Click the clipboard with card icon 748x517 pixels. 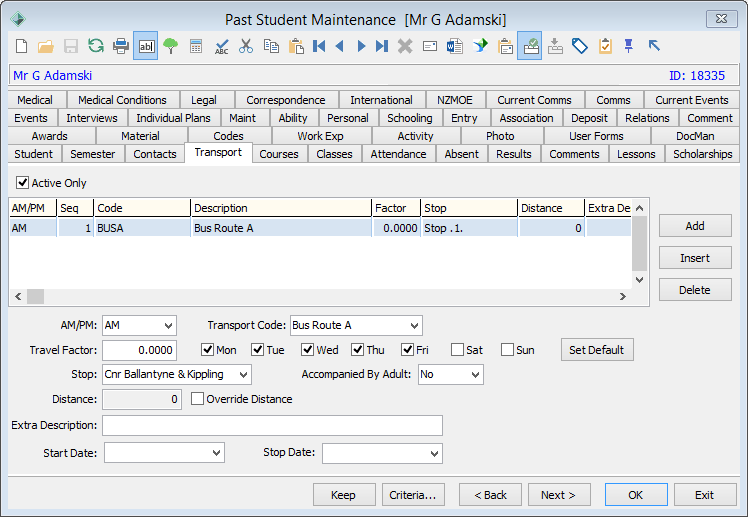coord(505,46)
